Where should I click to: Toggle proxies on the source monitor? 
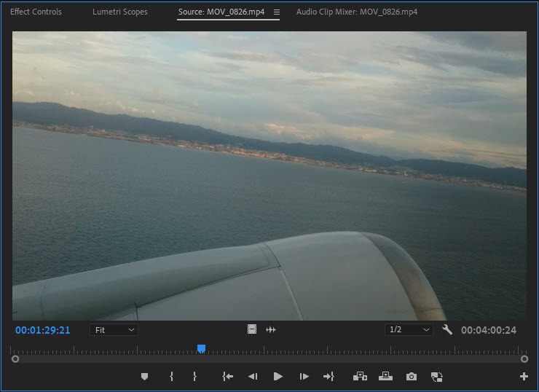pyautogui.click(x=437, y=377)
